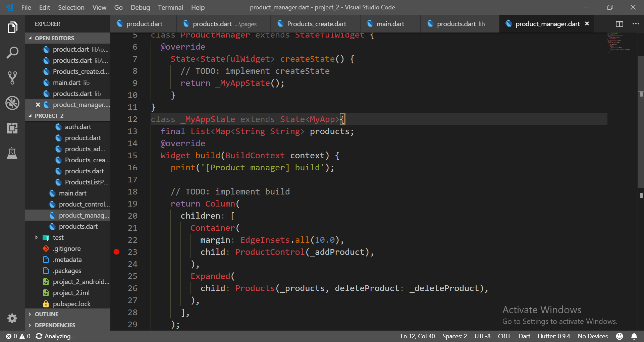644x342 pixels.
Task: Click line number 17 in gutter
Action: tap(132, 179)
